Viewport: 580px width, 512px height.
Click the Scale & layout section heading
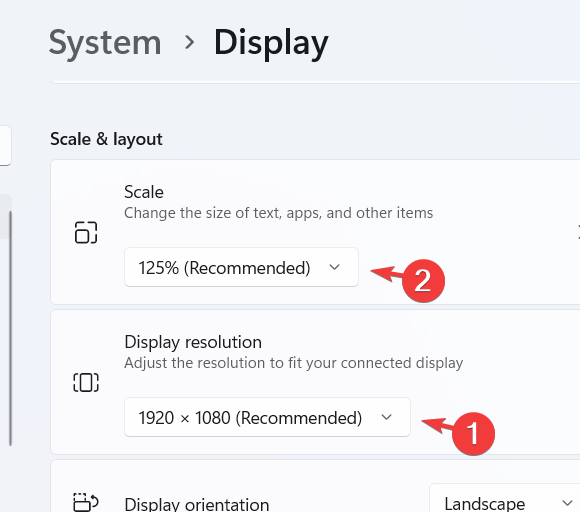pyautogui.click(x=106, y=139)
